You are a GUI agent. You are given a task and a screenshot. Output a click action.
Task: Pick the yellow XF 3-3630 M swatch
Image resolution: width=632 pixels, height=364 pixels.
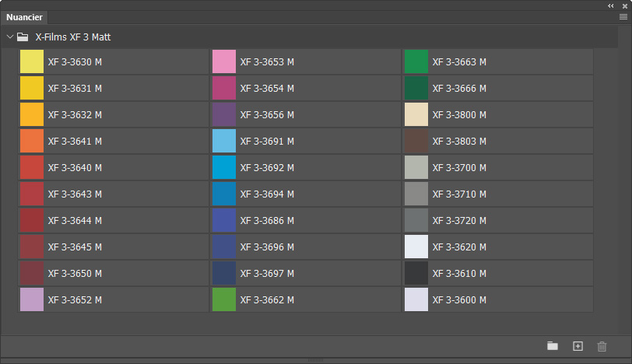click(32, 61)
